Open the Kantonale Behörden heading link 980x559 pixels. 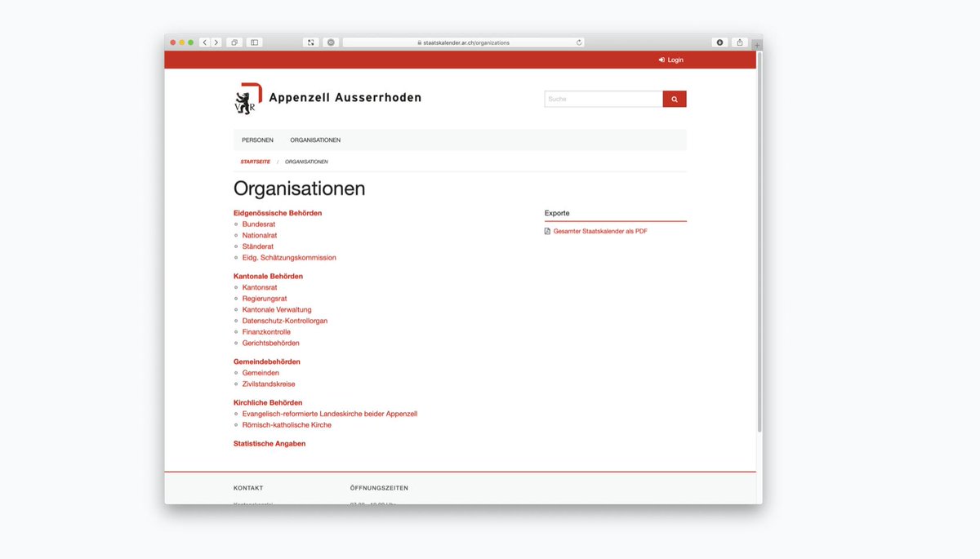click(268, 276)
